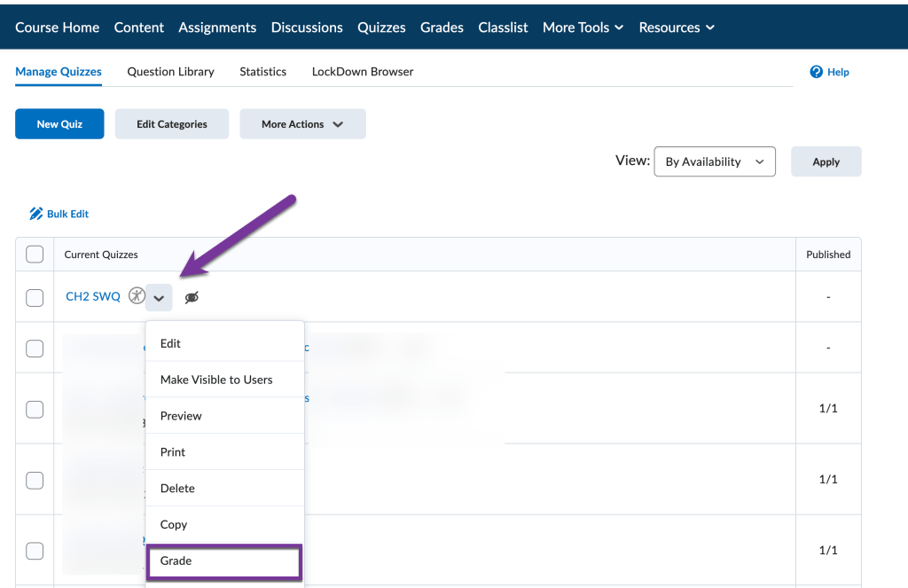Toggle the hidden-visibility eye icon beside CH2 SWQ
908x588 pixels.
click(x=192, y=297)
